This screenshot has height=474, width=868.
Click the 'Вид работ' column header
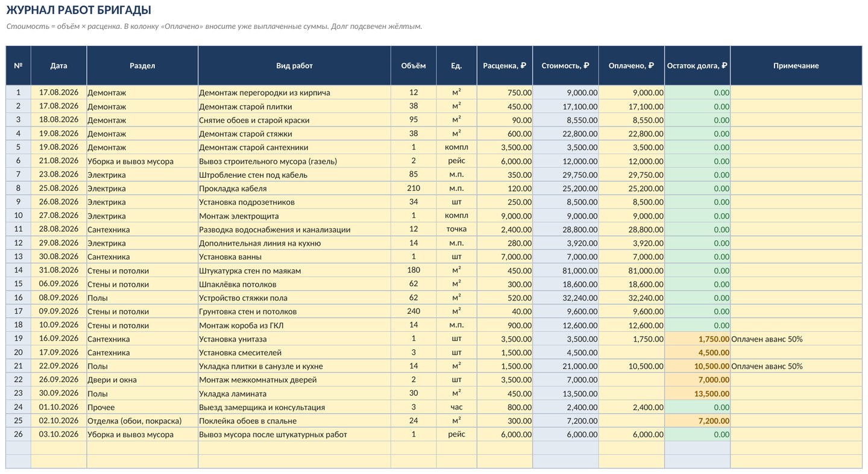pos(294,66)
